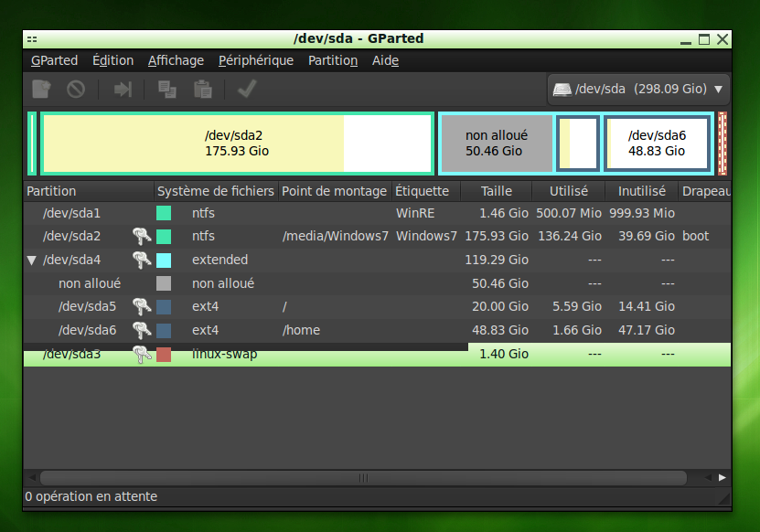This screenshot has width=760, height=532.
Task: Open the GParted menu
Action: pyautogui.click(x=54, y=60)
